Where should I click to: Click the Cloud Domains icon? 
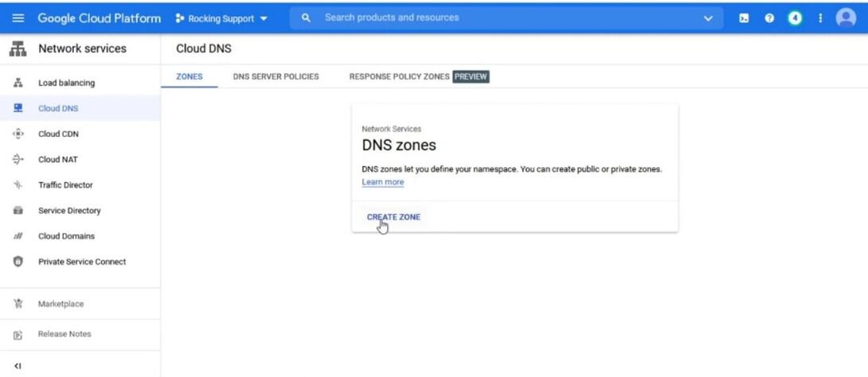click(x=18, y=236)
